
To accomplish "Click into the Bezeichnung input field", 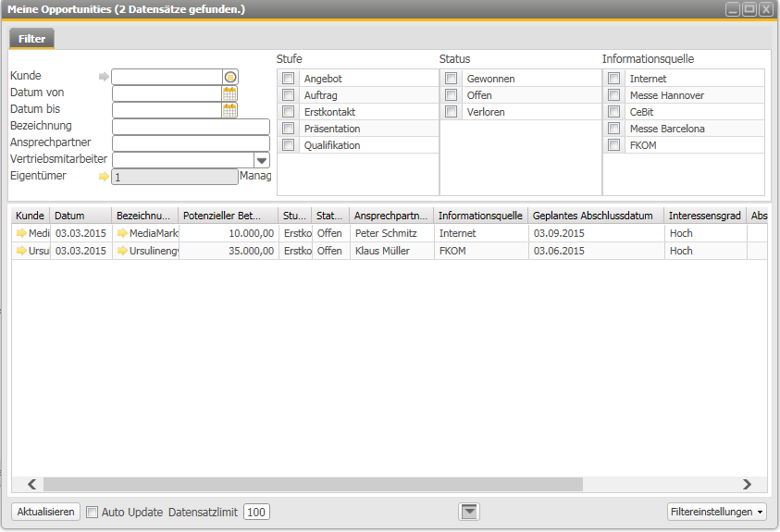I will (x=191, y=127).
